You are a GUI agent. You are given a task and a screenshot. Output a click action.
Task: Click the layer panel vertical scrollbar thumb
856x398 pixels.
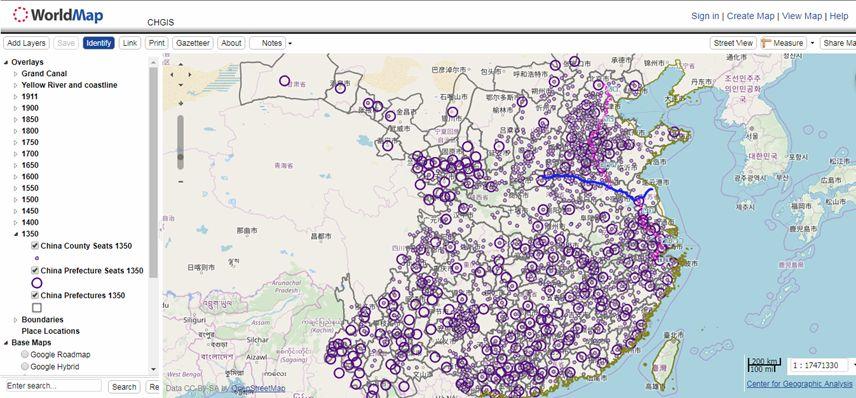153,172
